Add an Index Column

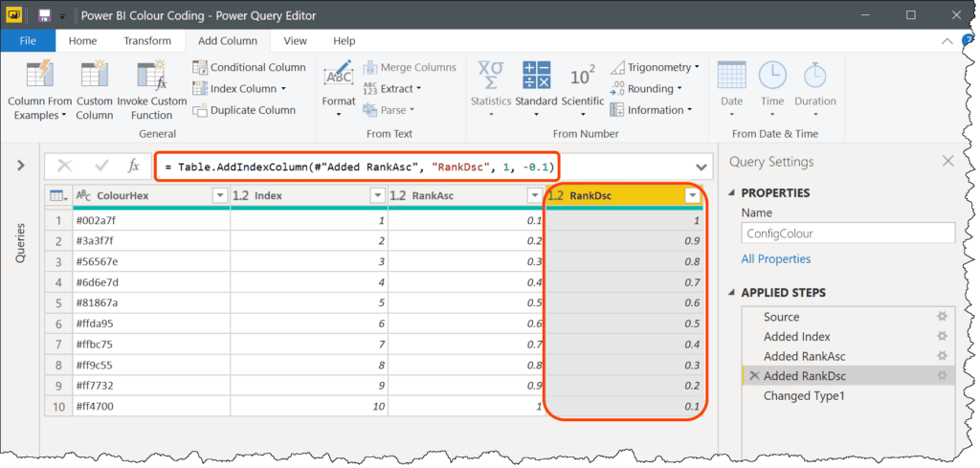click(239, 89)
